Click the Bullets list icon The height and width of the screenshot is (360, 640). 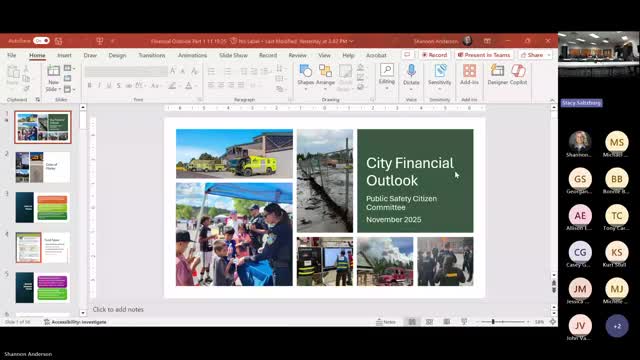pos(211,71)
